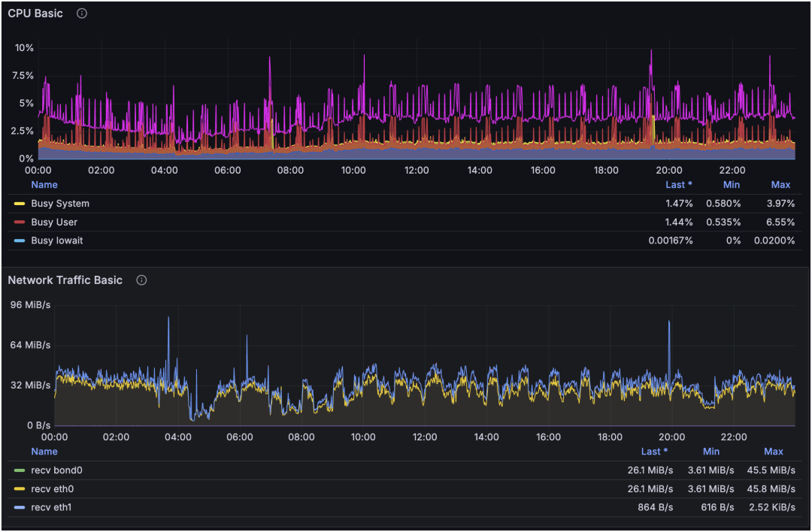Viewport: 812px width, 532px height.
Task: Sort Network Traffic legend by Last * column
Action: click(654, 452)
